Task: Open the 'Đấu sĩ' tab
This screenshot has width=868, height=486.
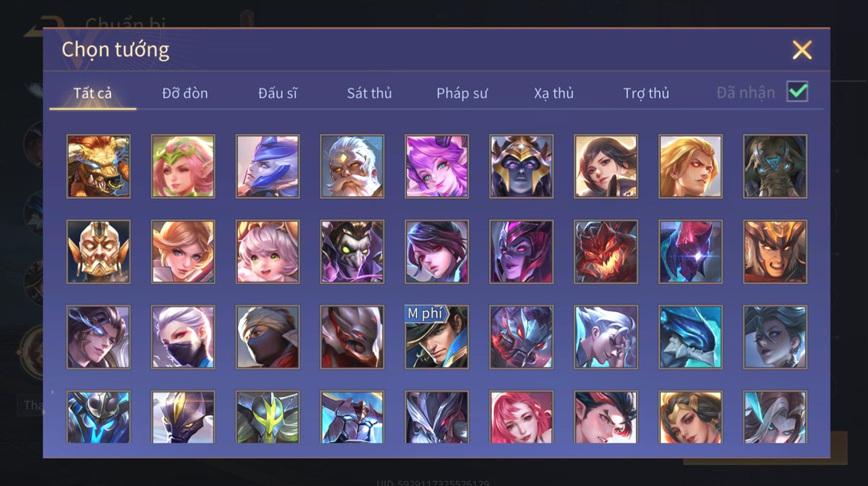Action: coord(277,93)
